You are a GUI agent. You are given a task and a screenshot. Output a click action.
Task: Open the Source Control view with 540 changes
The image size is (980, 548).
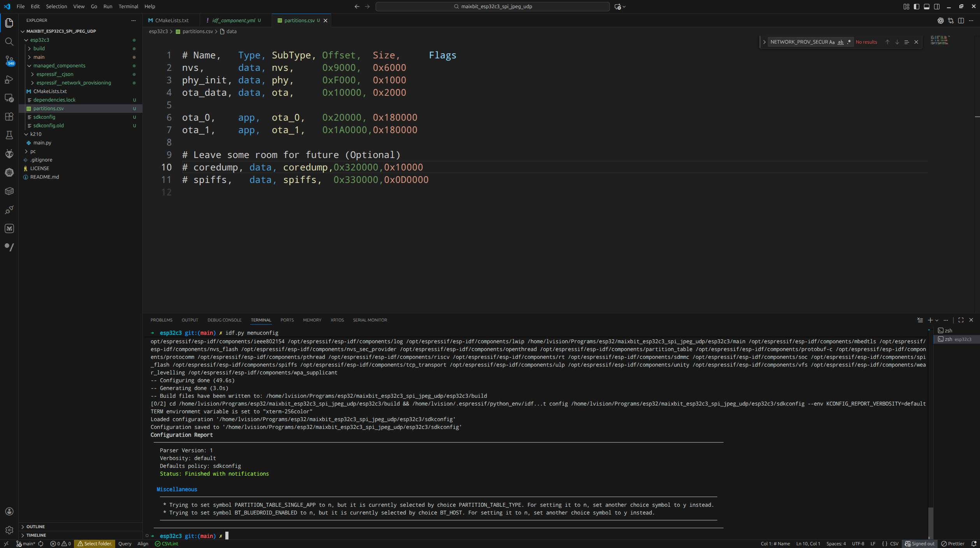(x=9, y=61)
